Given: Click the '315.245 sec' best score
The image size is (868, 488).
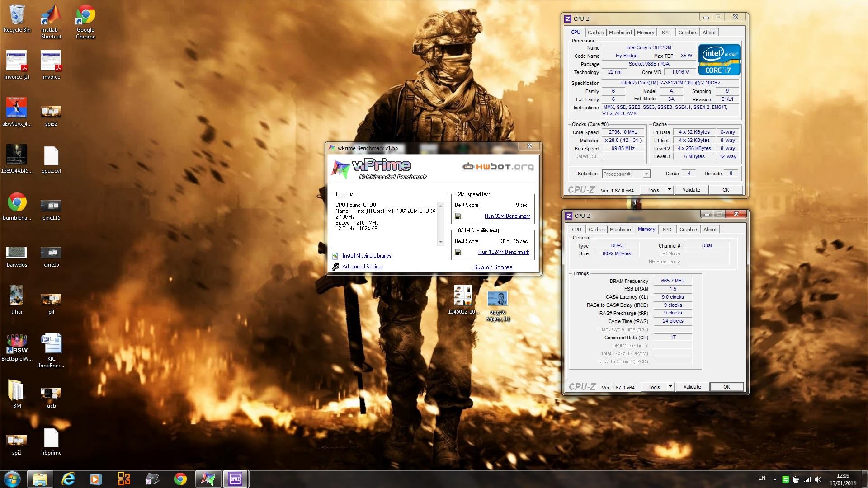Looking at the screenshot, I should point(514,241).
